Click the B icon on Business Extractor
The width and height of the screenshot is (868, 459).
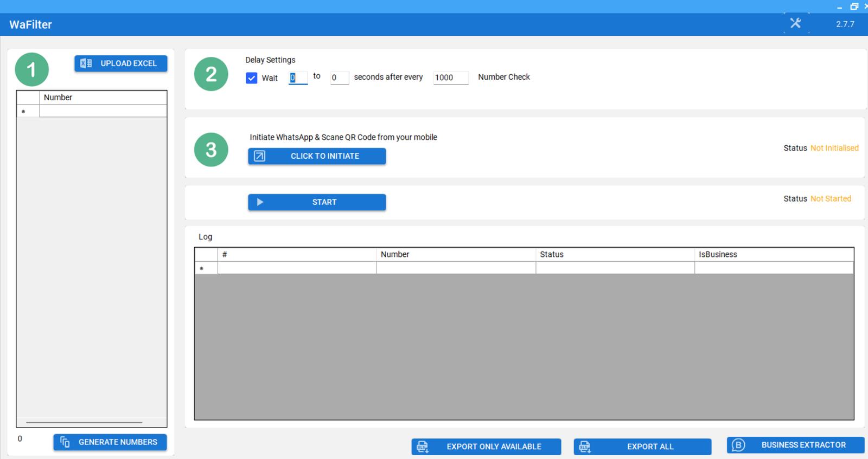pyautogui.click(x=738, y=445)
